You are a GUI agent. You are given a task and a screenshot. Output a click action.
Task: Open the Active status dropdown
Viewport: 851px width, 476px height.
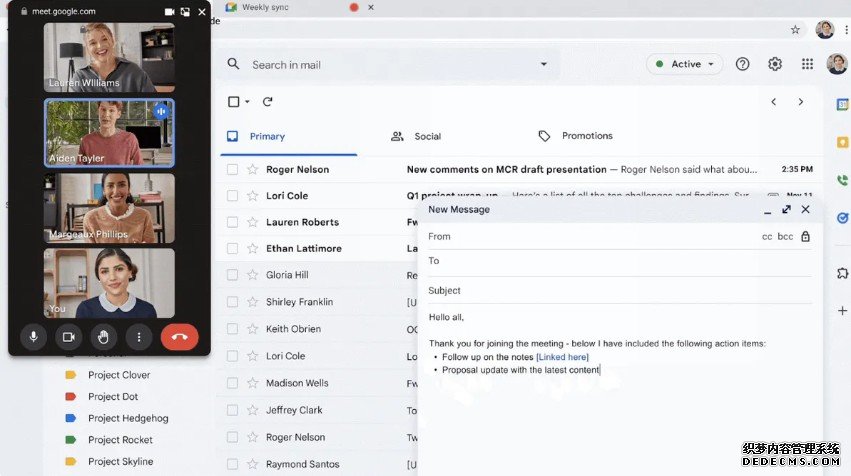tap(684, 64)
